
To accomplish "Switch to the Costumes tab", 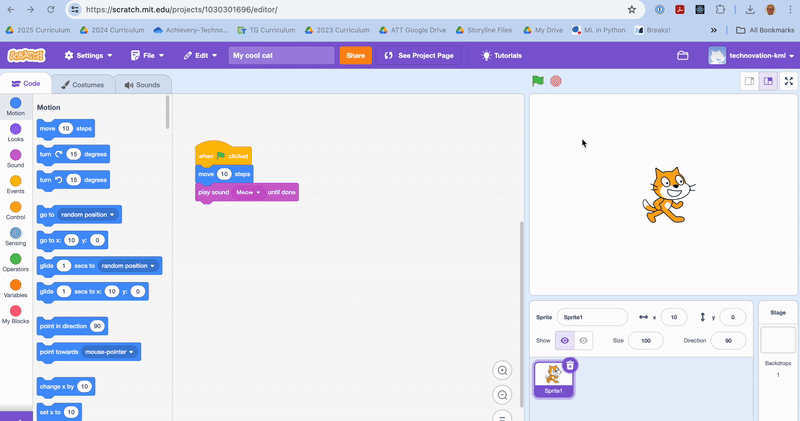I will coord(82,85).
